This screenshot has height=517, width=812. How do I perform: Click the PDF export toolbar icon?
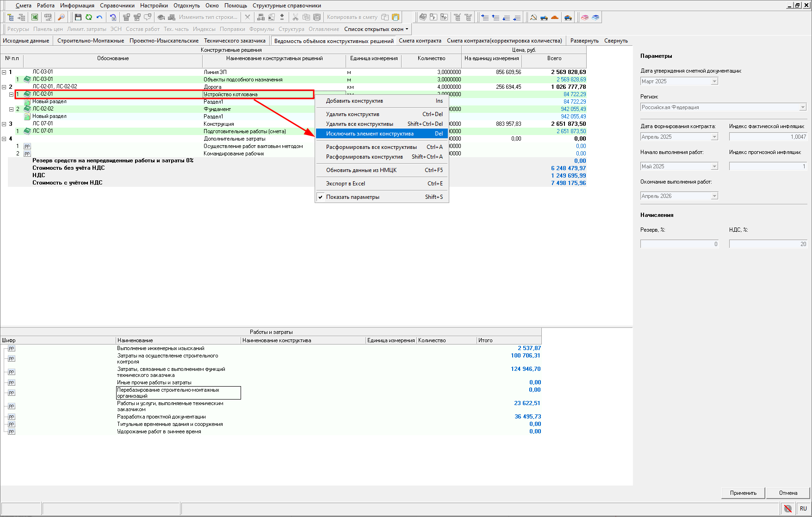point(48,17)
